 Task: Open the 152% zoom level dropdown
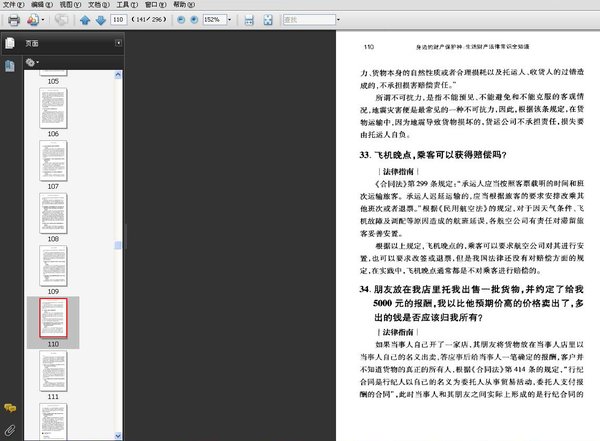click(x=231, y=20)
